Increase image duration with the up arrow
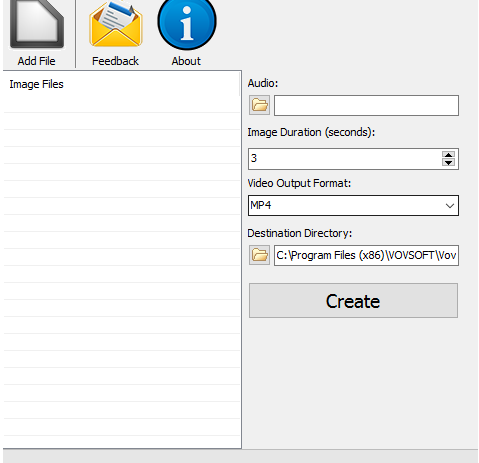Image resolution: width=479 pixels, height=463 pixels. (x=448, y=155)
